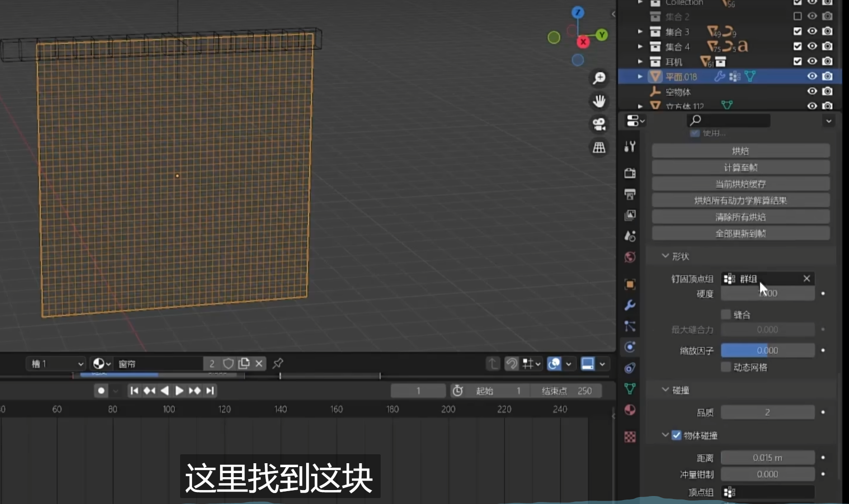Image resolution: width=849 pixels, height=504 pixels.
Task: Adjust the 缩放因子 slider
Action: [767, 351]
